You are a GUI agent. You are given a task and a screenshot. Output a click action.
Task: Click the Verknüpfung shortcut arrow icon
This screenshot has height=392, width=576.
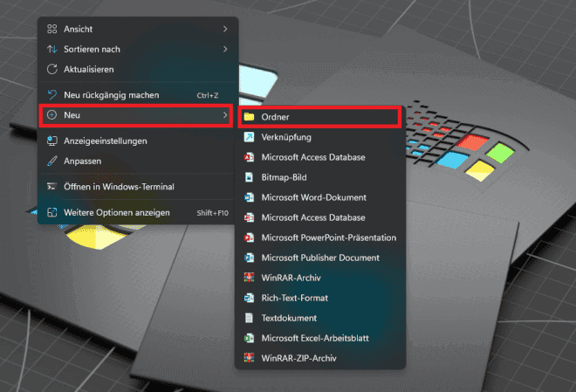point(249,137)
